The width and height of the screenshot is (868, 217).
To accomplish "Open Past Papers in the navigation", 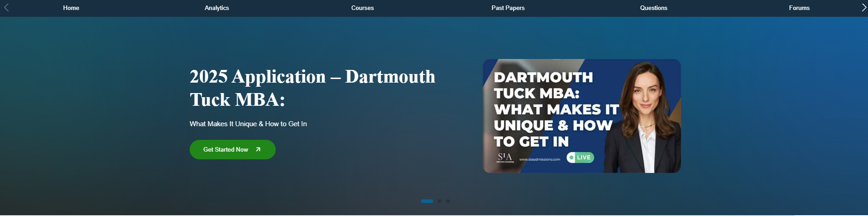I will 508,8.
